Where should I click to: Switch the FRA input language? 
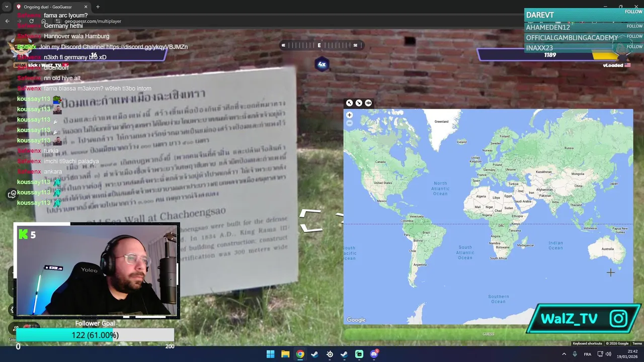pyautogui.click(x=588, y=354)
